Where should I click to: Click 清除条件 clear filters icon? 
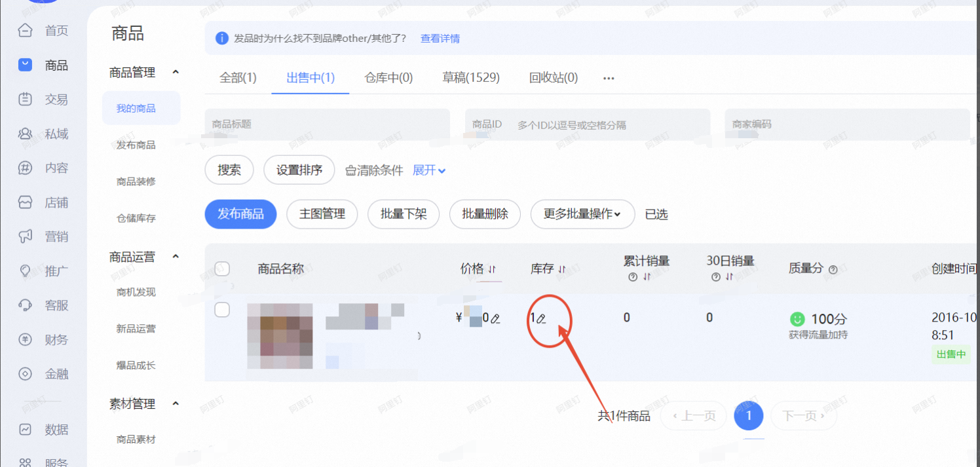point(350,170)
